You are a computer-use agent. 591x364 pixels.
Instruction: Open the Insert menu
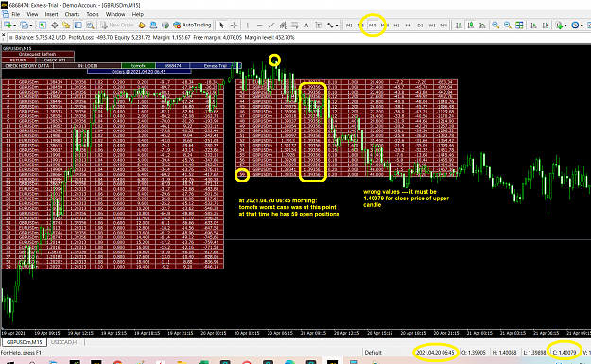pyautogui.click(x=52, y=14)
